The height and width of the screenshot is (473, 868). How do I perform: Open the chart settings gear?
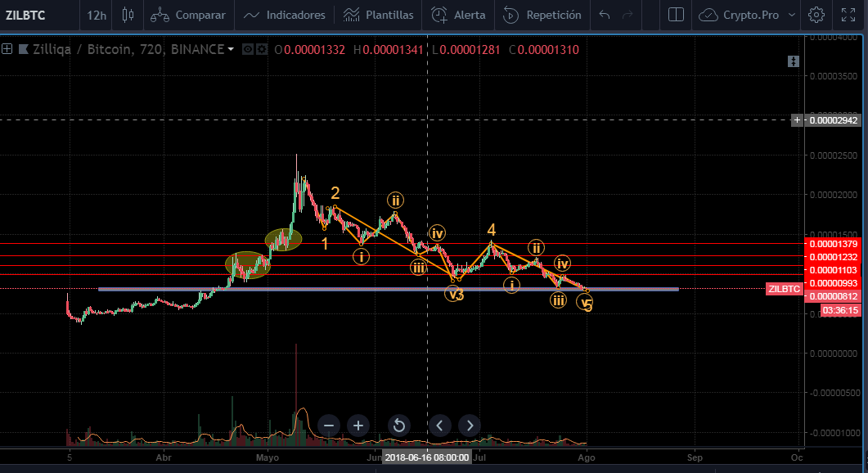click(816, 15)
